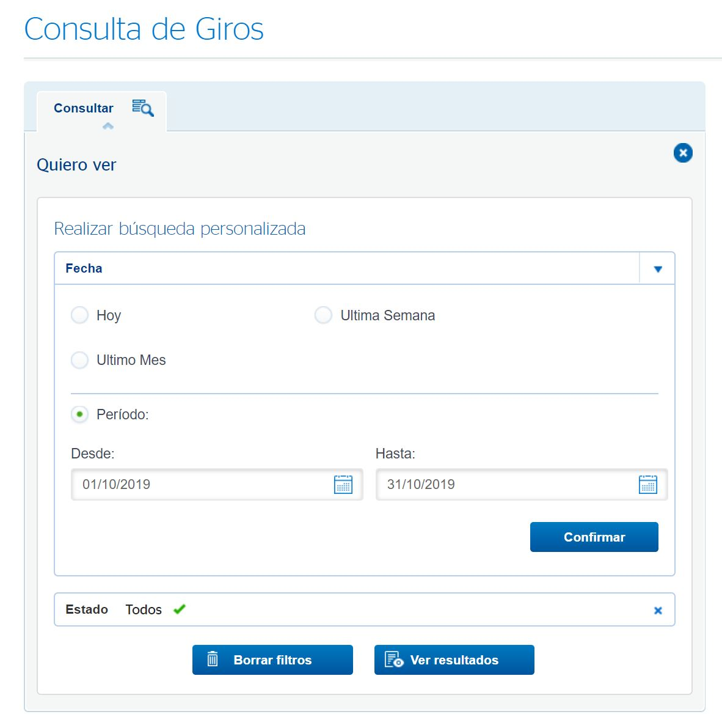
Task: Switch to the Consultar tab
Action: pyautogui.click(x=84, y=108)
